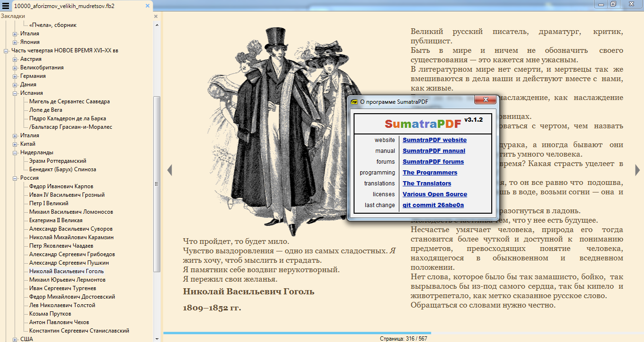This screenshot has width=644, height=342.
Task: Collapse the Испания tree node
Action: 15,93
